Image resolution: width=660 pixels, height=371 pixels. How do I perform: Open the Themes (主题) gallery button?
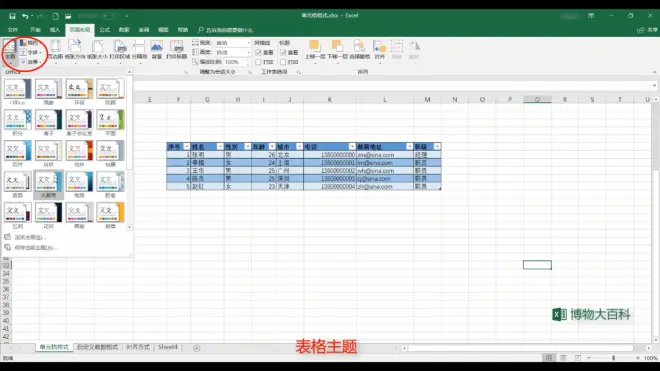point(10,51)
